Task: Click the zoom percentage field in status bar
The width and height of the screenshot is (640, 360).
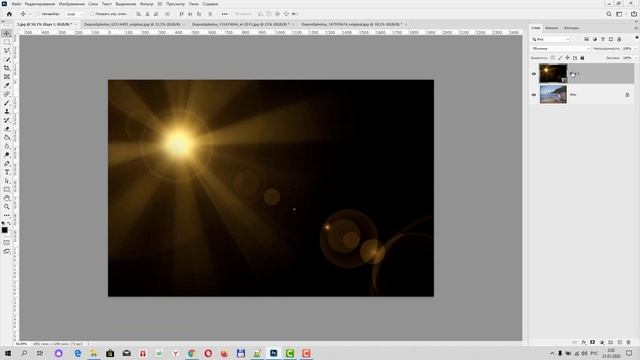Action: [x=21, y=344]
